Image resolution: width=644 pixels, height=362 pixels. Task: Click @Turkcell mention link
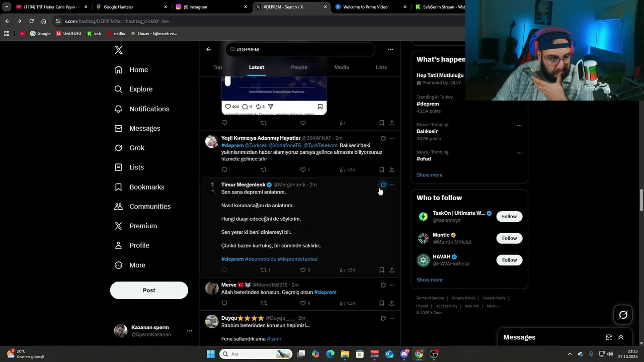256,145
